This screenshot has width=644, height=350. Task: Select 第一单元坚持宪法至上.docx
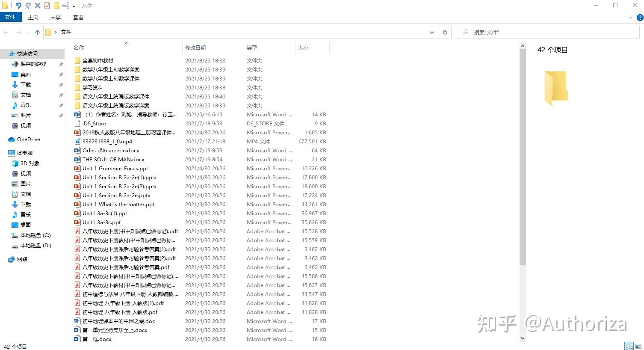click(115, 330)
